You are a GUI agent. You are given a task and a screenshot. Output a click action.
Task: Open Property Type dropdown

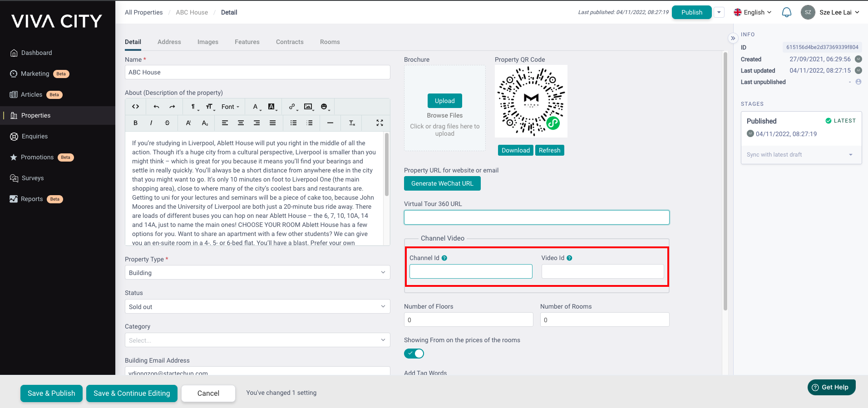point(257,272)
